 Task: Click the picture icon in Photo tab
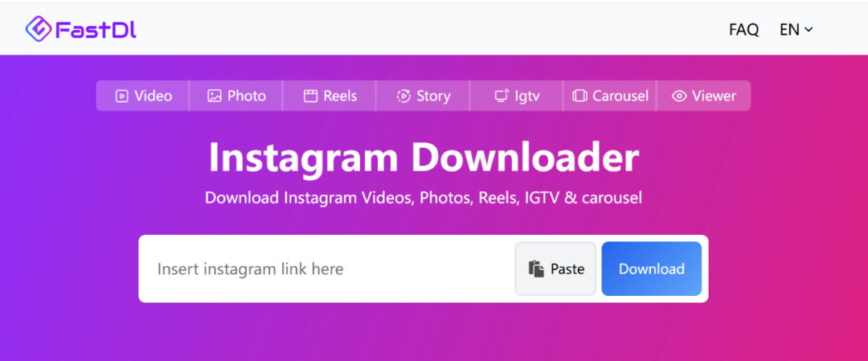tap(214, 96)
